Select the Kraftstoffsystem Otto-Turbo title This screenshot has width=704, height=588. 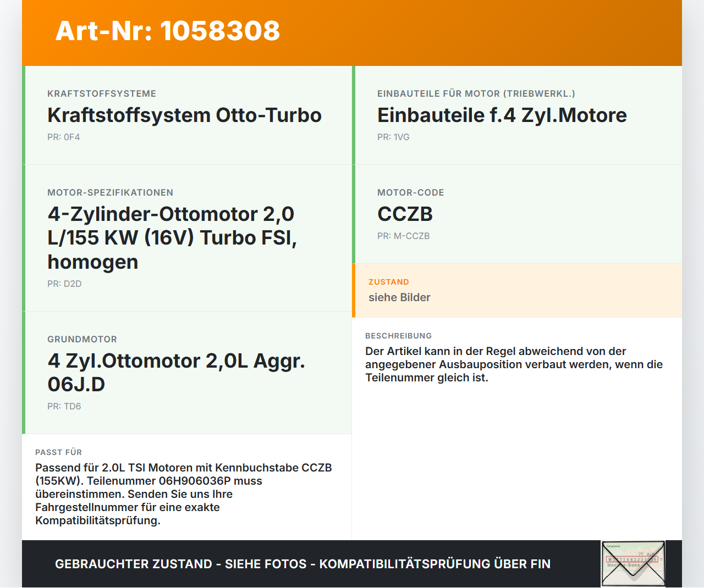[184, 115]
